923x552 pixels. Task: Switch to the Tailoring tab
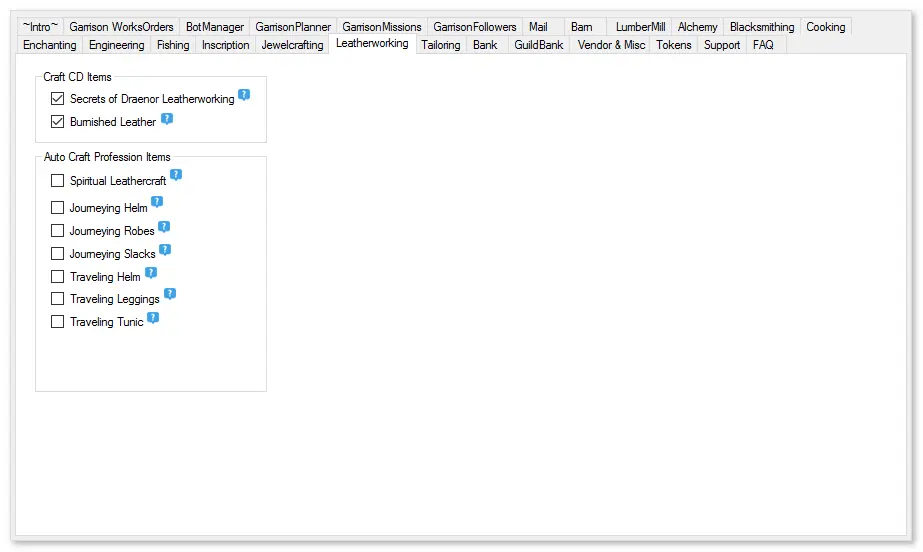pyautogui.click(x=441, y=45)
